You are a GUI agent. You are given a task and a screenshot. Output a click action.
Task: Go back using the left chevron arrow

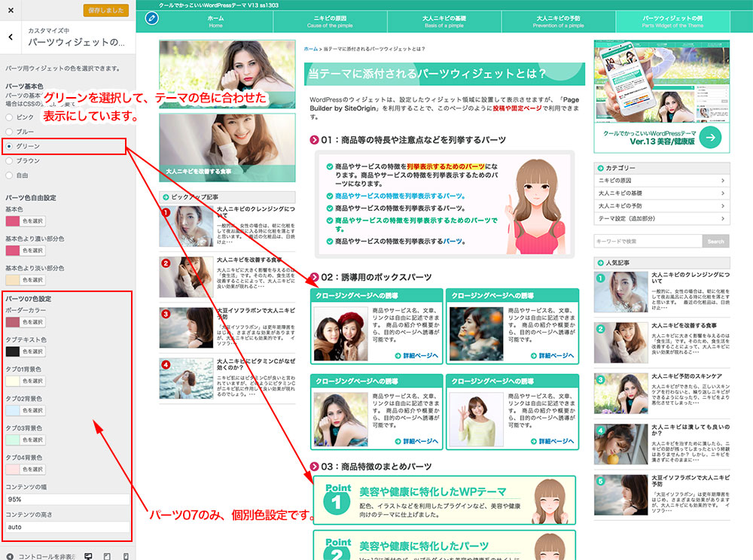pos(11,36)
